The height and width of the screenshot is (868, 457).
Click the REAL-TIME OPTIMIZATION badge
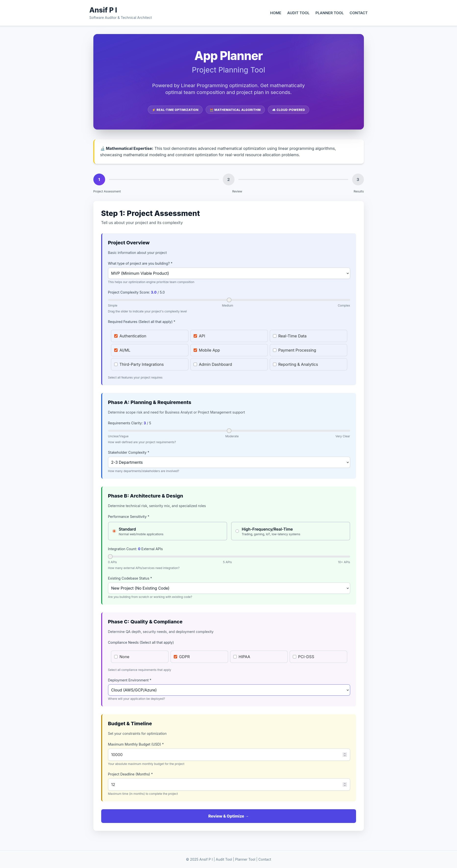tap(175, 109)
